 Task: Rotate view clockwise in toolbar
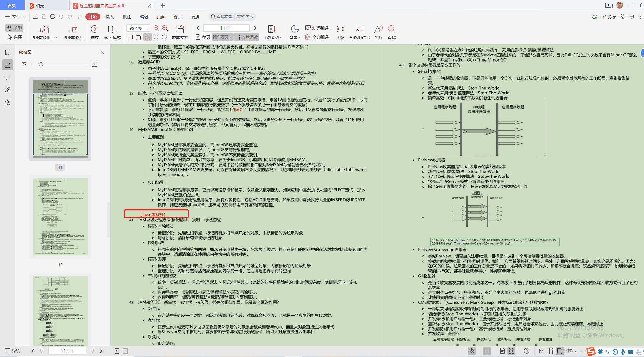point(165,37)
